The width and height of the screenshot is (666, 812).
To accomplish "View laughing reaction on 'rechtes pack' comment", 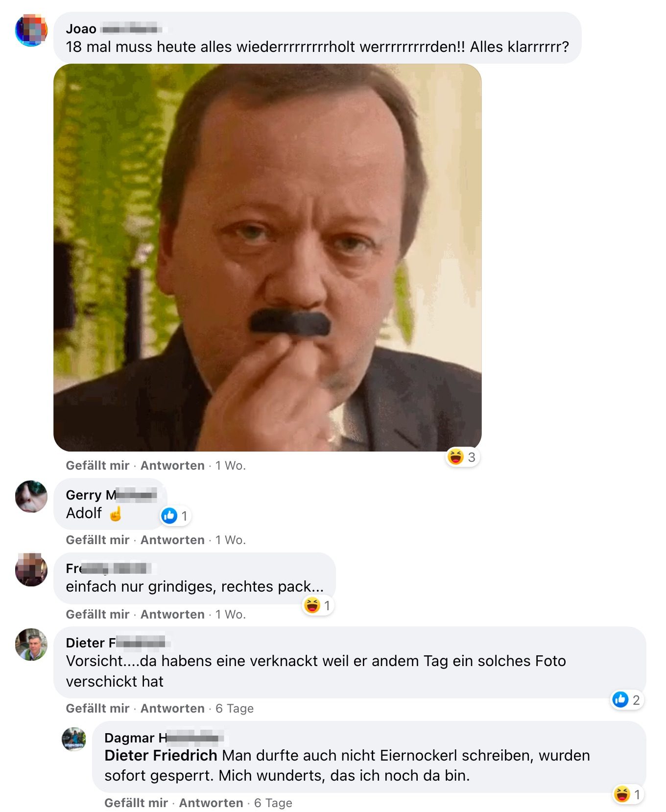I will point(318,605).
